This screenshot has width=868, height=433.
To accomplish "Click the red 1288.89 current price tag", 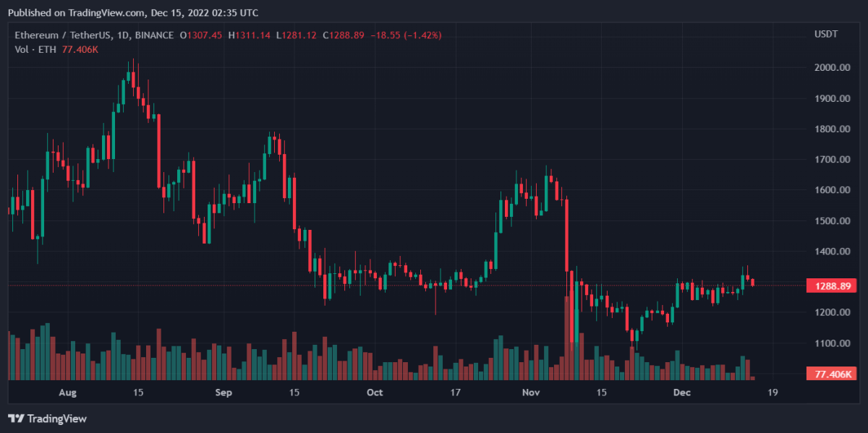I will (831, 286).
